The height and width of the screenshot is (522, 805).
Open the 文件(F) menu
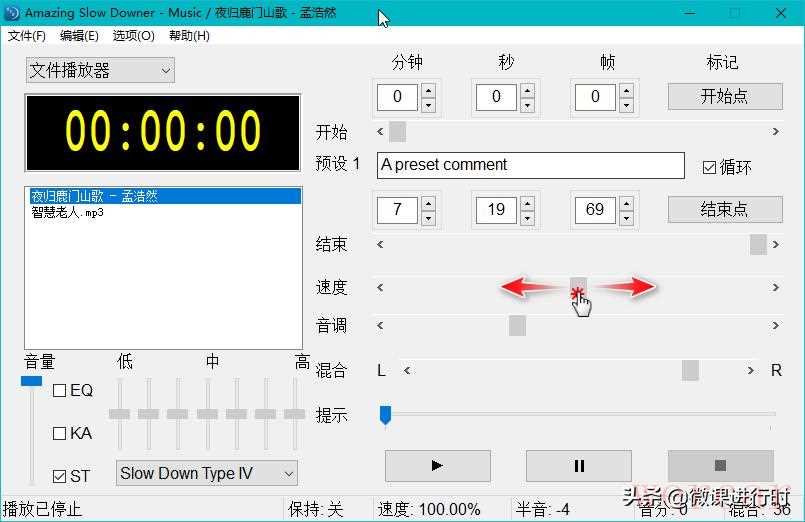27,36
